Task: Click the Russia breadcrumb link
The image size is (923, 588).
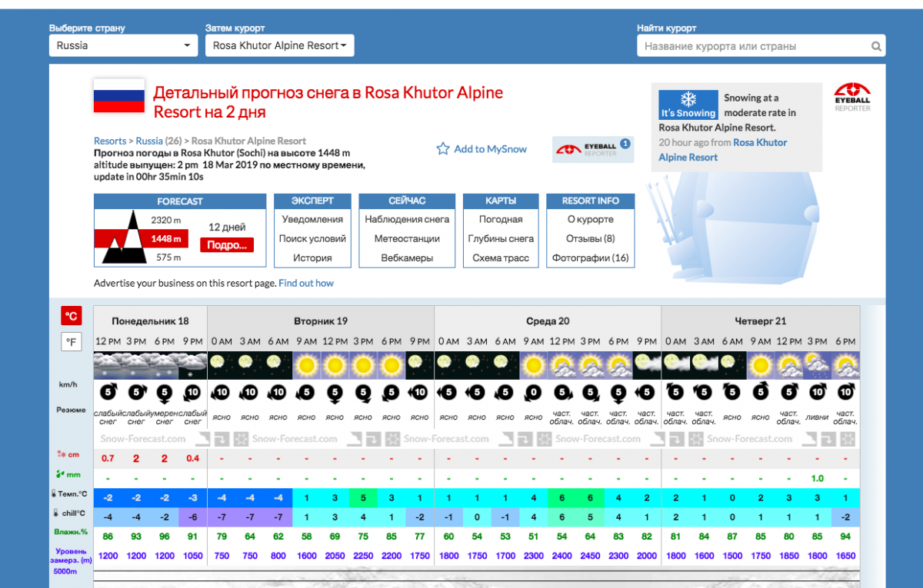Action: [x=149, y=141]
